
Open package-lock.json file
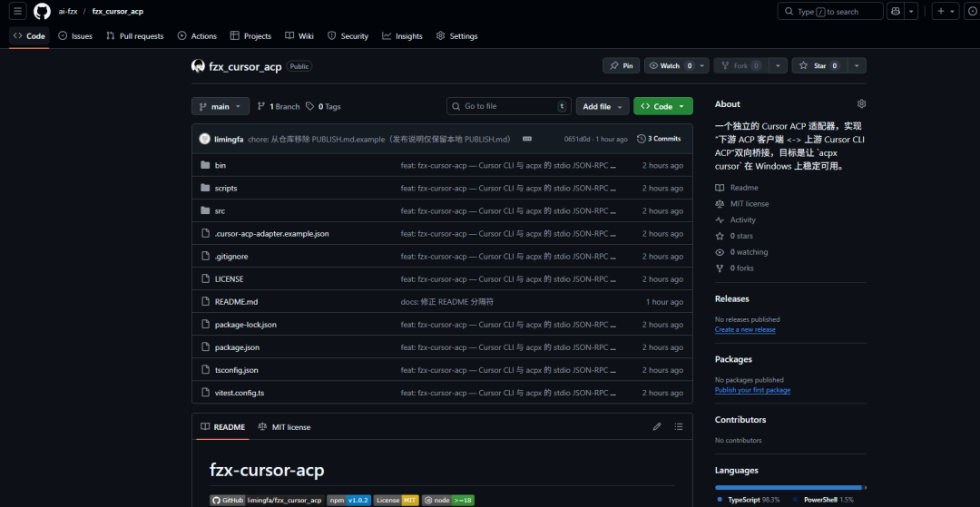pos(246,325)
